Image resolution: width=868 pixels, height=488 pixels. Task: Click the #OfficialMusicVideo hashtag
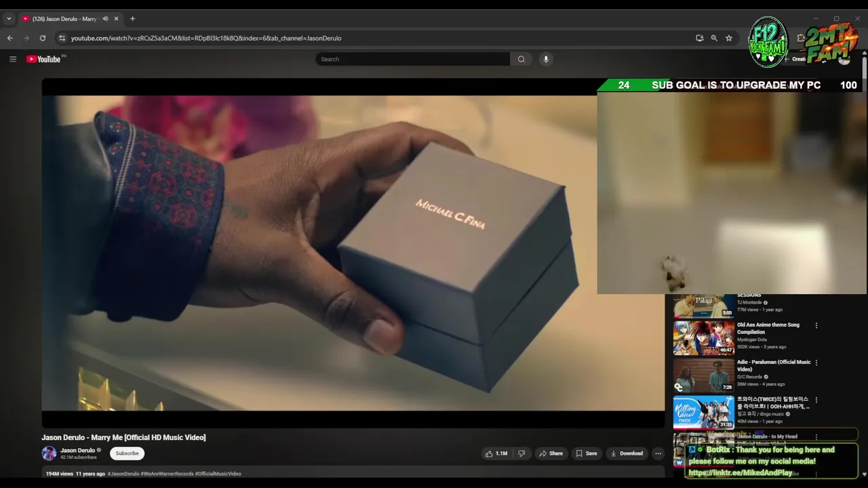coord(218,474)
